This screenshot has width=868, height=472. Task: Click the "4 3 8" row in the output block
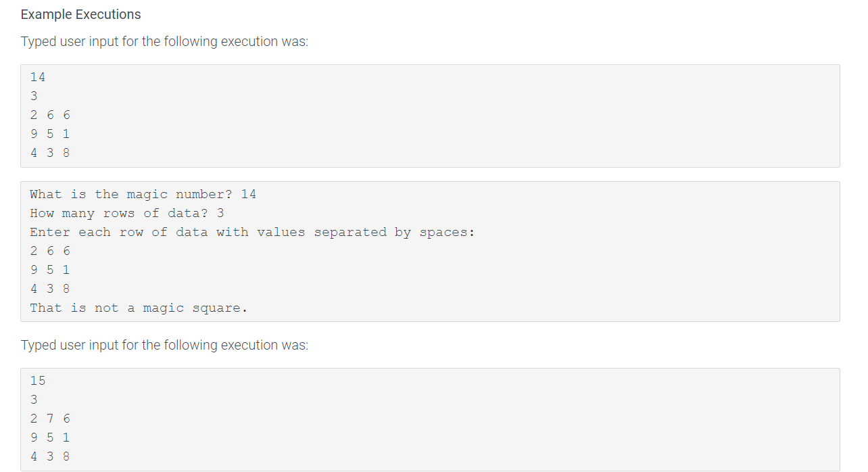(50, 289)
